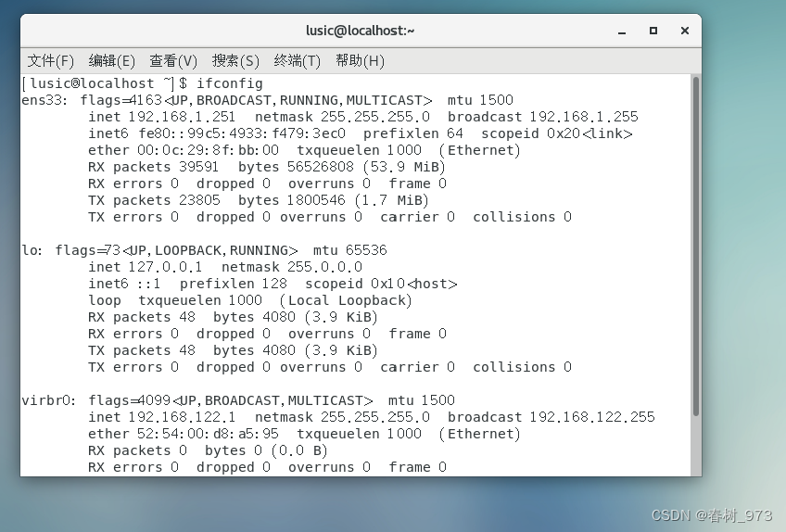Click the loopback address 127.0.0.1
786x532 pixels.
click(x=165, y=267)
